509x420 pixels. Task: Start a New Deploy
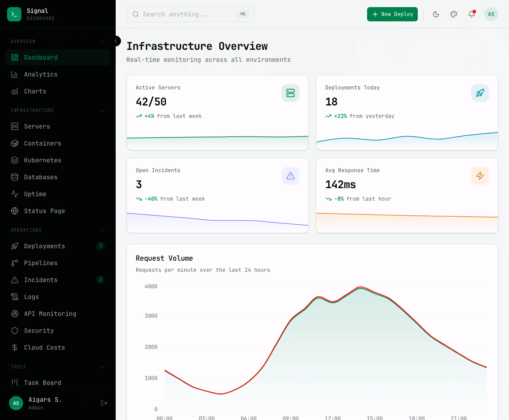tap(392, 14)
